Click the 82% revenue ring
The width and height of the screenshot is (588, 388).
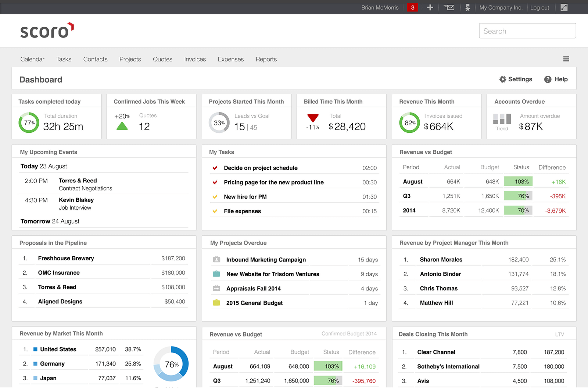click(x=410, y=123)
